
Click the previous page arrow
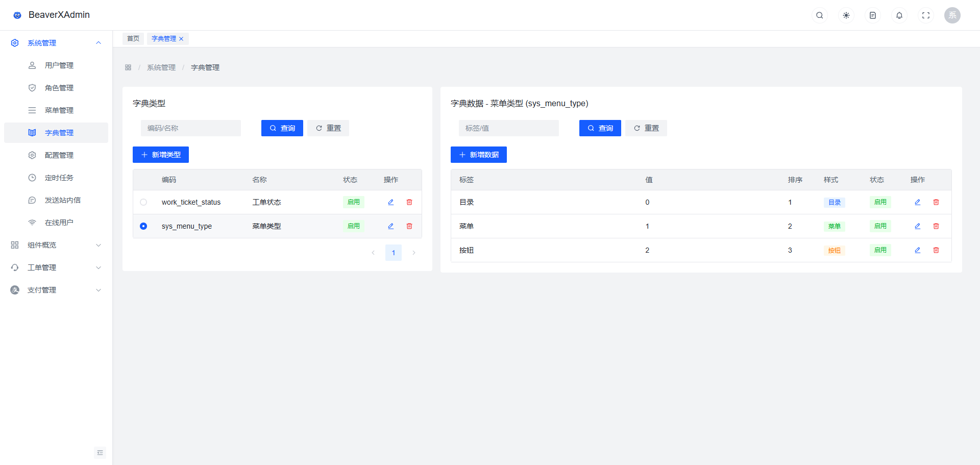(373, 253)
